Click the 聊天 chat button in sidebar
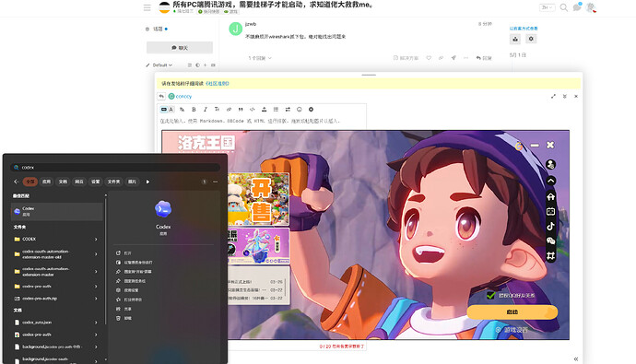This screenshot has height=364, width=636. click(180, 48)
